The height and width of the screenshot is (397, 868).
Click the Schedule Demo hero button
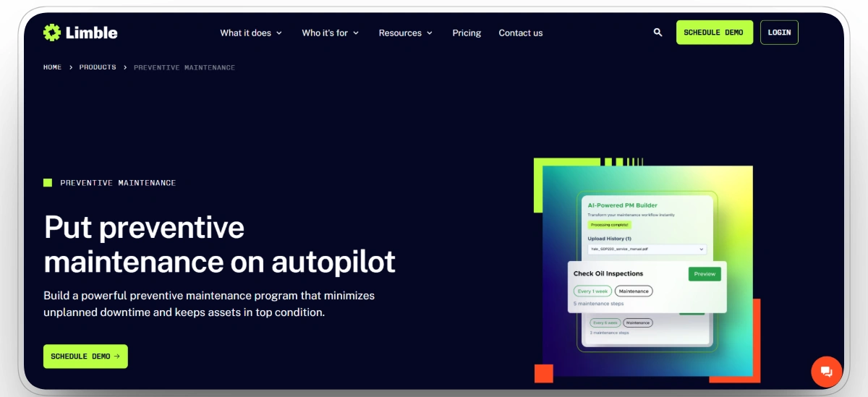(x=85, y=357)
